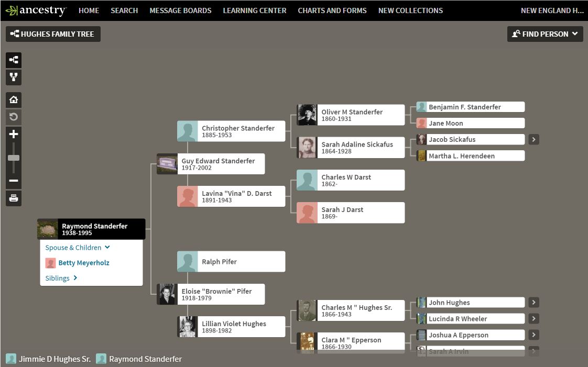Click Lavina Darst female silhouette icon

tap(187, 196)
